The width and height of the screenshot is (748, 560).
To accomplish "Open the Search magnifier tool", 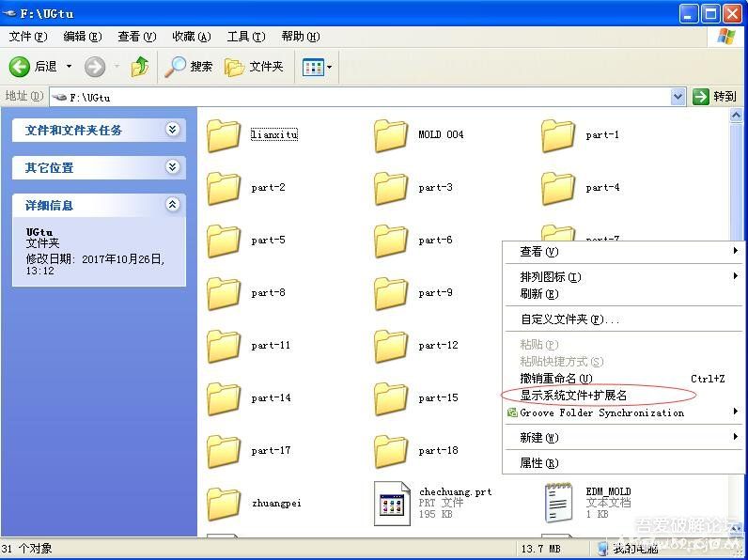I will point(176,67).
